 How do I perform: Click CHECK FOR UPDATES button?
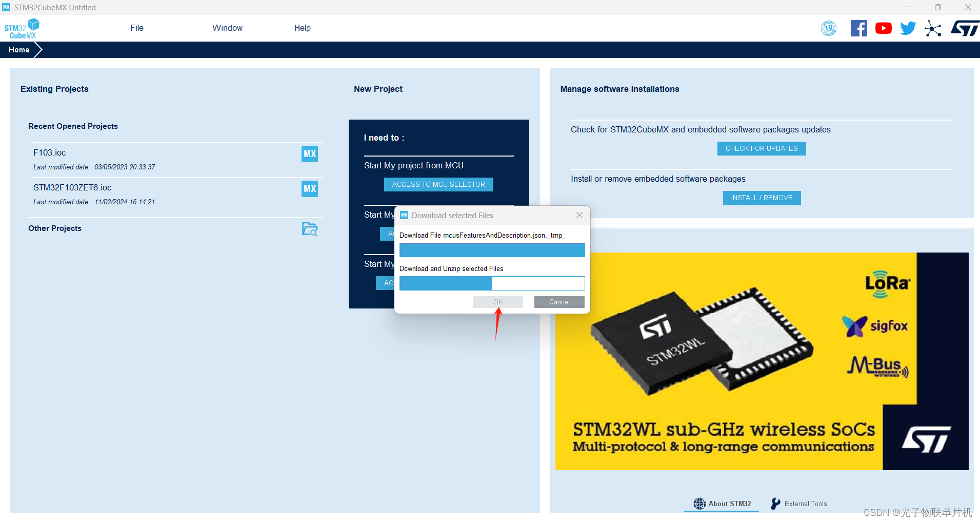(x=762, y=148)
